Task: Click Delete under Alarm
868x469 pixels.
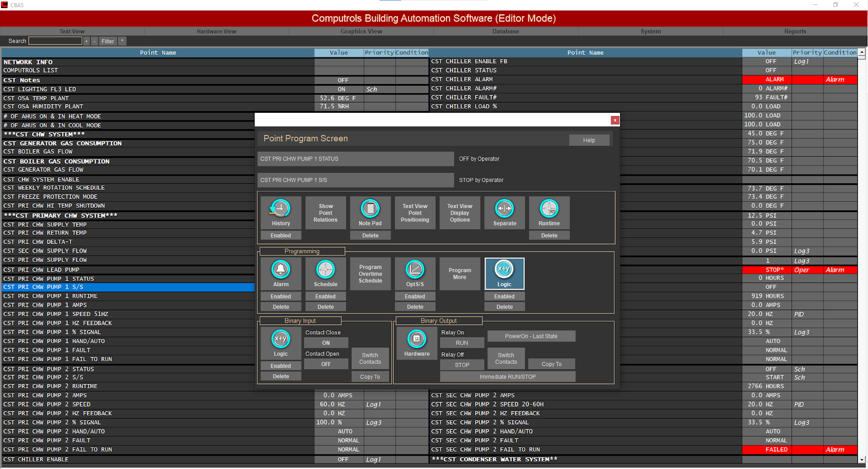Action: (x=280, y=307)
